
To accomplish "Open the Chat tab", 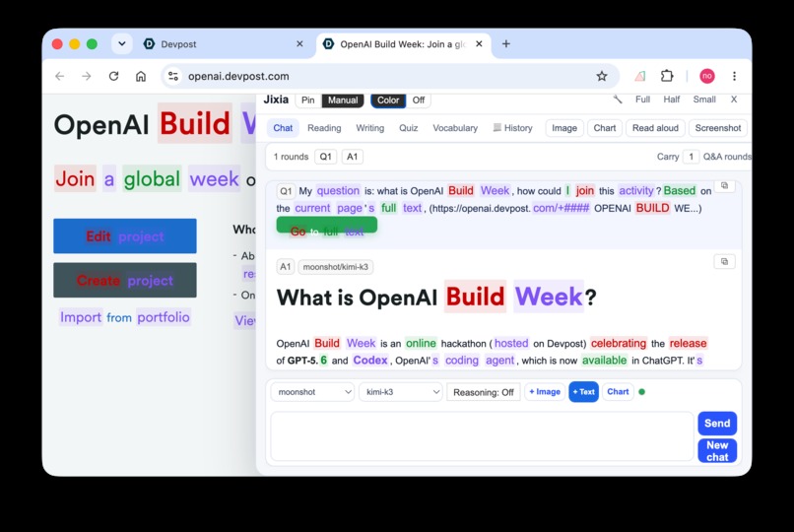I will 283,128.
